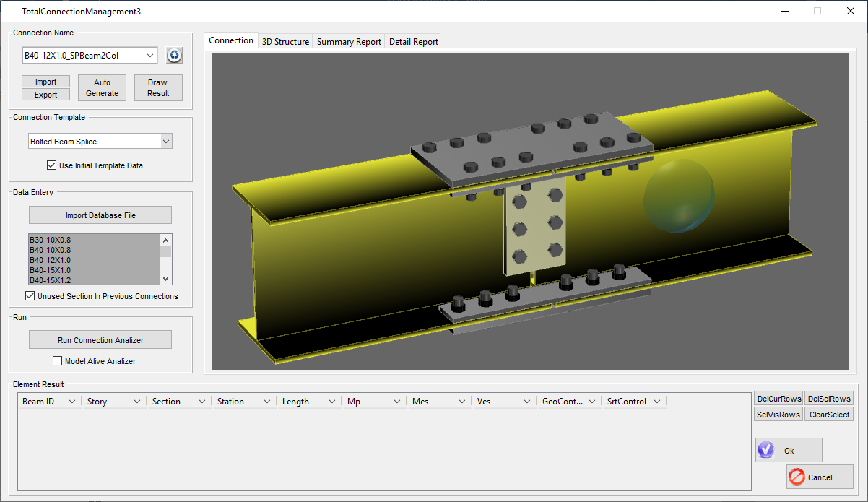868x502 pixels.
Task: Click the Auto Generate button
Action: point(102,87)
